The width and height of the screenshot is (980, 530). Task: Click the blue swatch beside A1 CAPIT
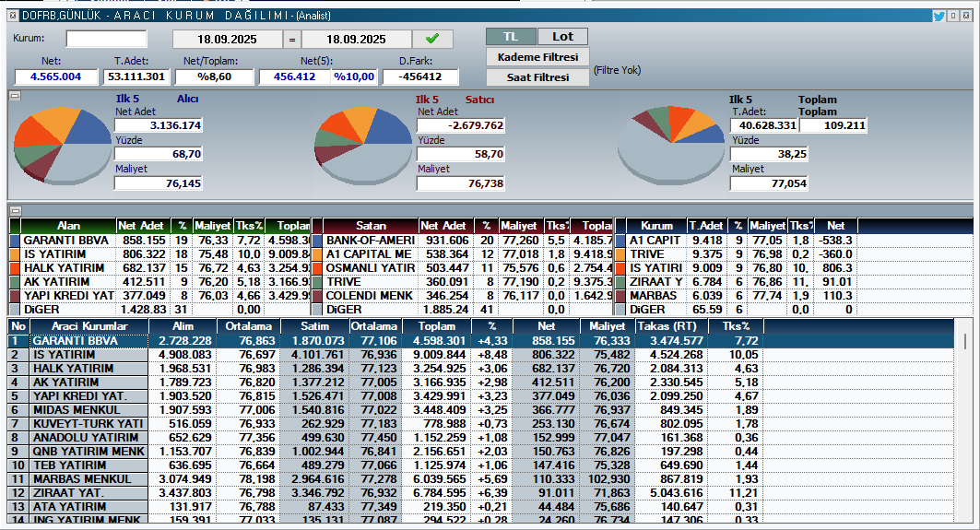pyautogui.click(x=620, y=240)
